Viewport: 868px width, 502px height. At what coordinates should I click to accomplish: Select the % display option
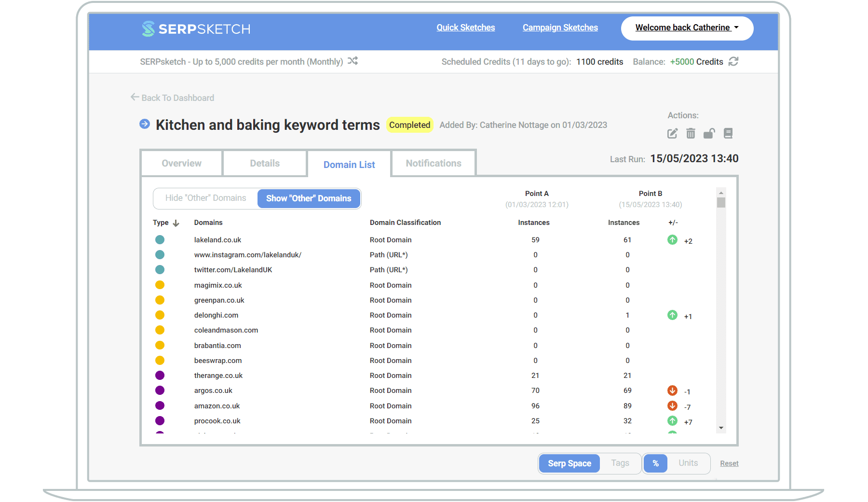(655, 463)
